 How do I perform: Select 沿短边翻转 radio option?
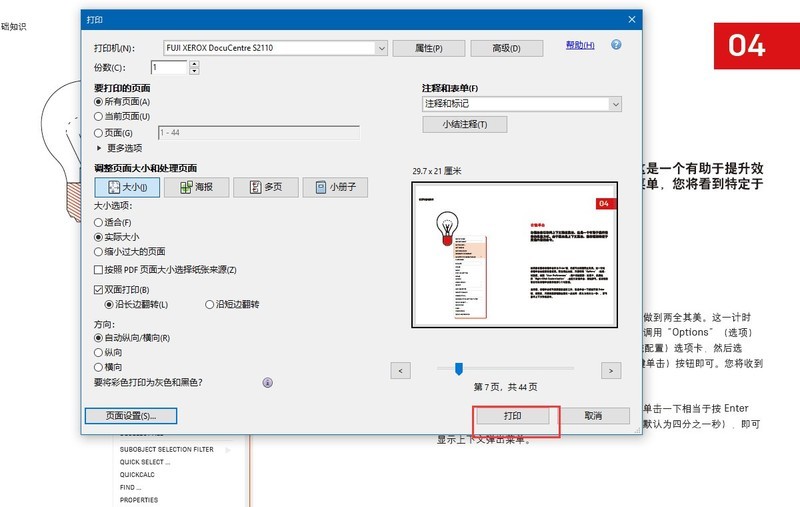click(x=210, y=304)
